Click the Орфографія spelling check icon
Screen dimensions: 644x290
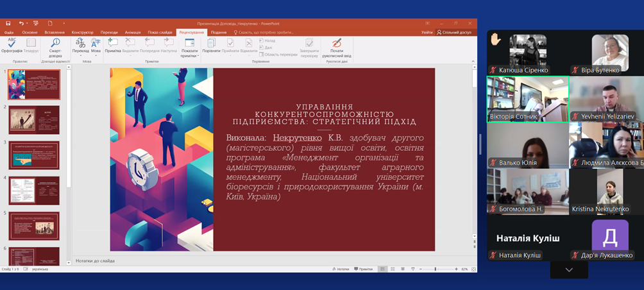point(12,45)
